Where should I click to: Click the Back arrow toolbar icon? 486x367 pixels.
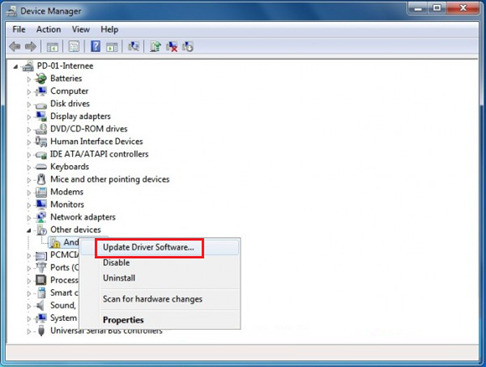coord(15,47)
